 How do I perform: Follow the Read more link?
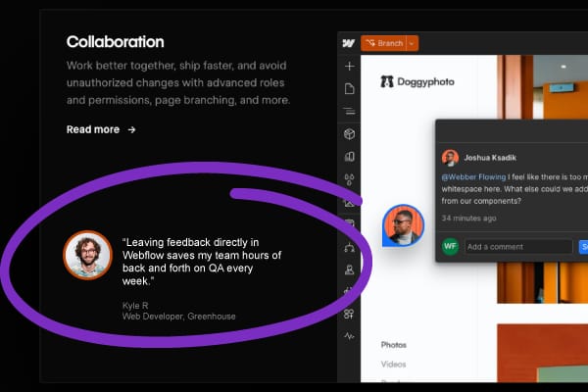tap(101, 129)
